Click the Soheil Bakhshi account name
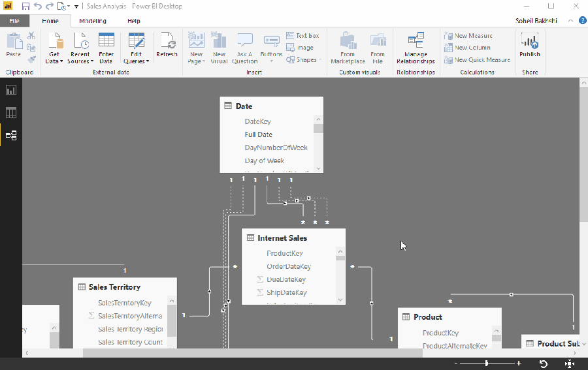This screenshot has width=588, height=370. [x=536, y=21]
